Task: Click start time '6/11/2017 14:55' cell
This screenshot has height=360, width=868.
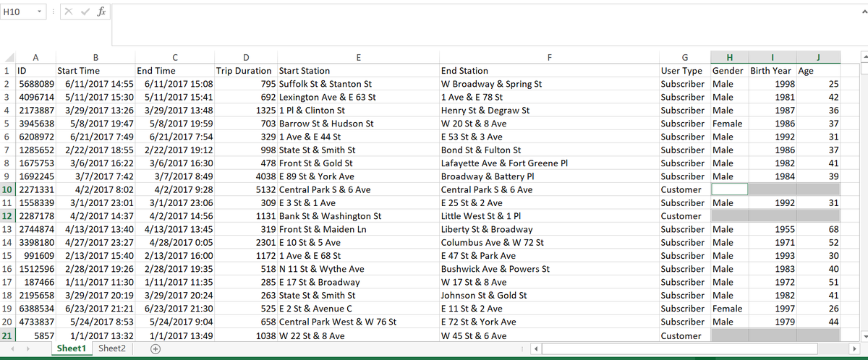Action: point(95,84)
